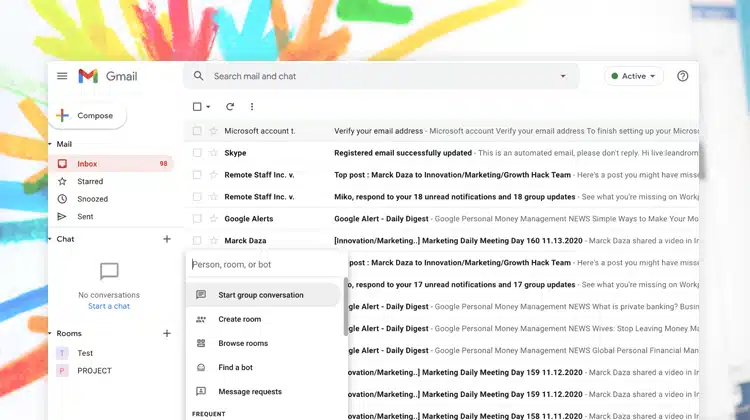Star the Microsoft account email
This screenshot has width=750, height=420.
coord(213,131)
